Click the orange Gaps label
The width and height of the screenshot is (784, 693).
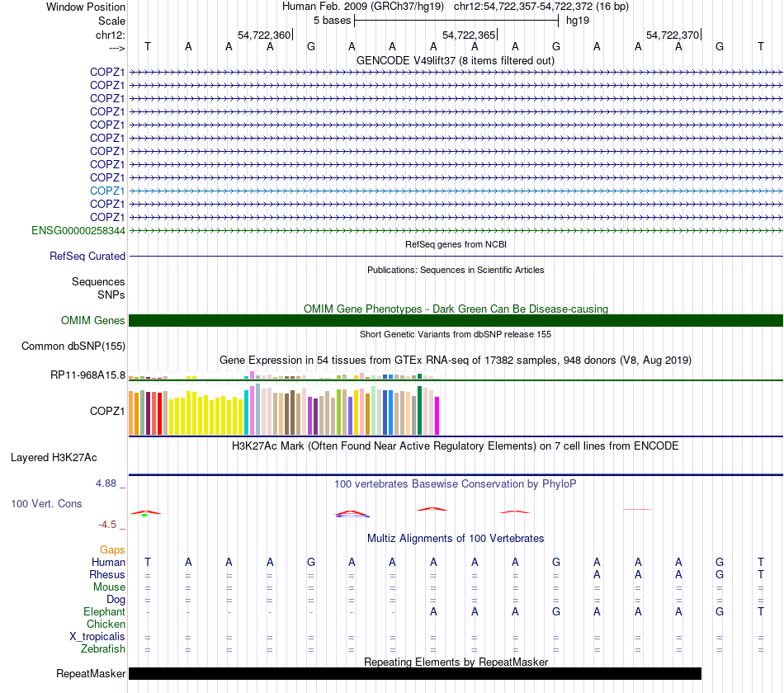(x=112, y=550)
